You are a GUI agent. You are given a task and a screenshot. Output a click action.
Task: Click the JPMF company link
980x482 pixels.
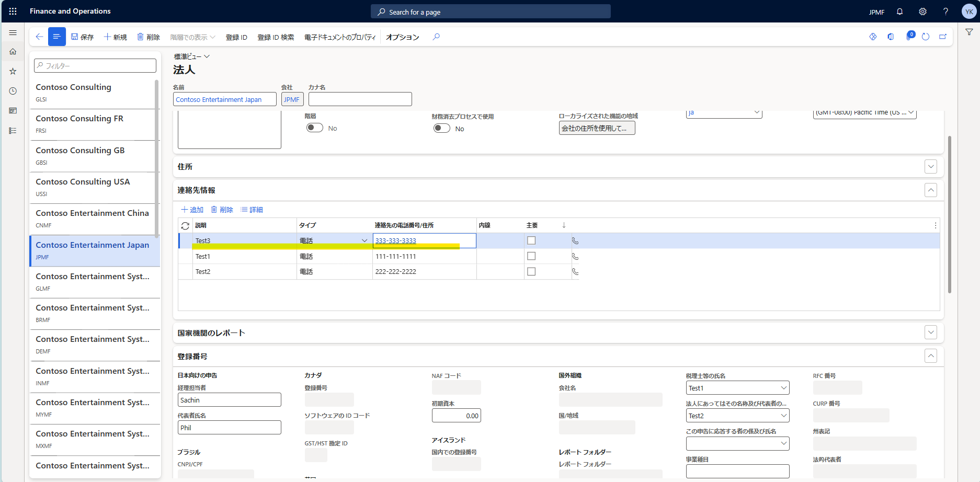292,99
